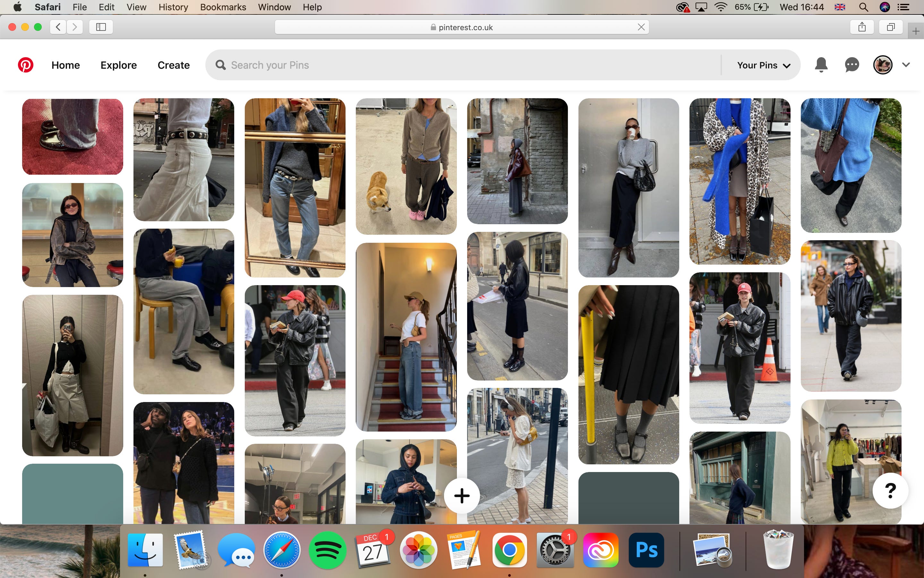Viewport: 924px width, 578px height.
Task: Open the Bookmarks menu
Action: (x=223, y=7)
